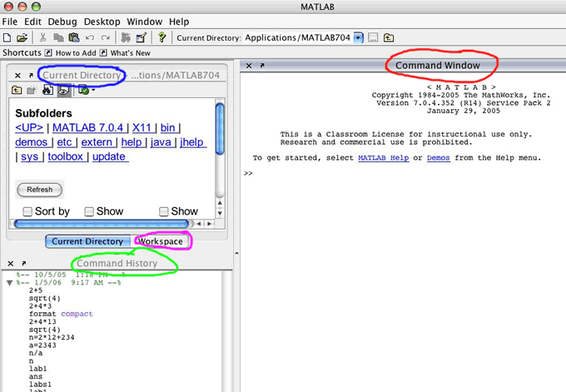Open the Debug menu
Viewport: 566px width, 392px height.
pos(62,22)
